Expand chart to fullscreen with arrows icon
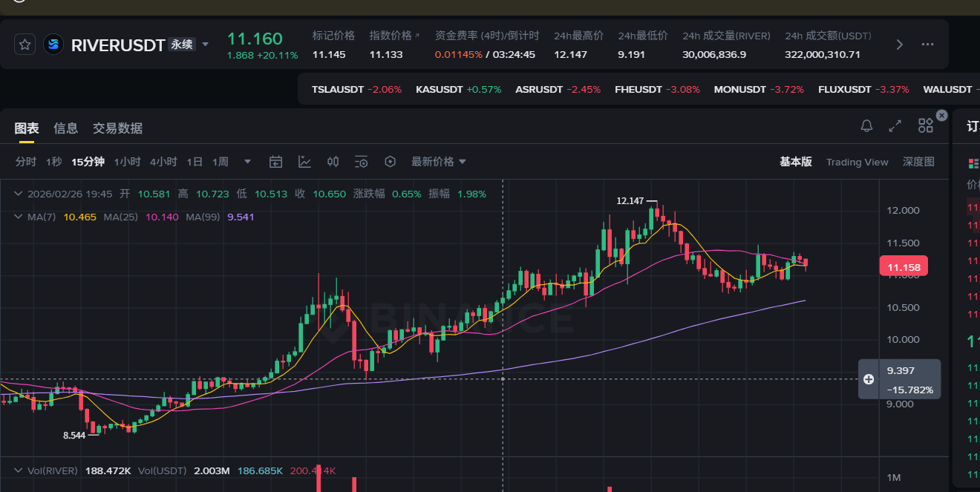The width and height of the screenshot is (980, 492). [x=895, y=125]
